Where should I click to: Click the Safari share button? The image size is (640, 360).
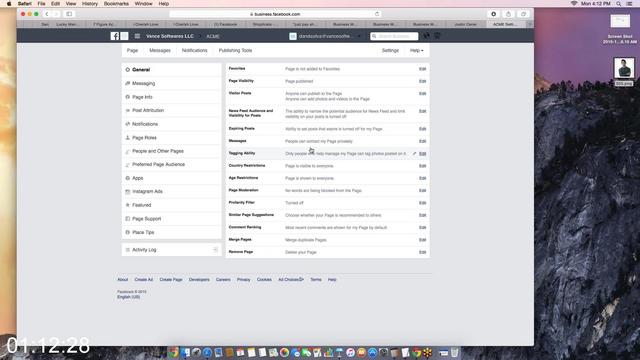pyautogui.click(x=508, y=14)
